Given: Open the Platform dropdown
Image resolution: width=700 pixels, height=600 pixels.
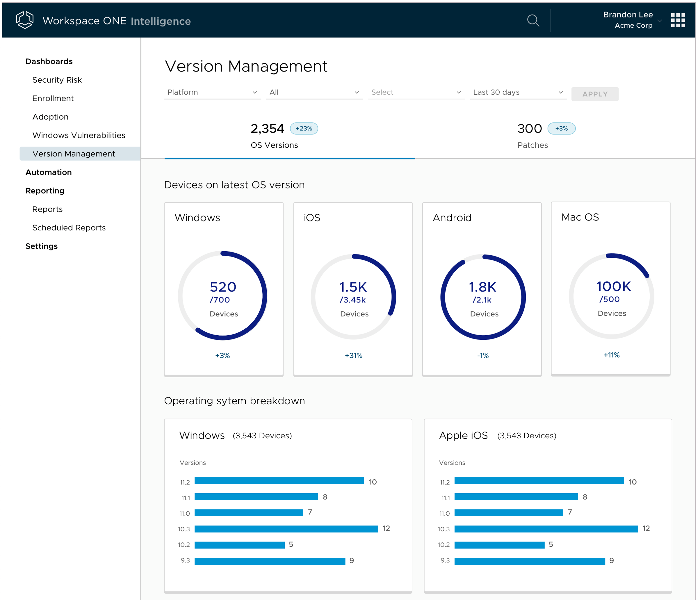Looking at the screenshot, I should coord(212,92).
